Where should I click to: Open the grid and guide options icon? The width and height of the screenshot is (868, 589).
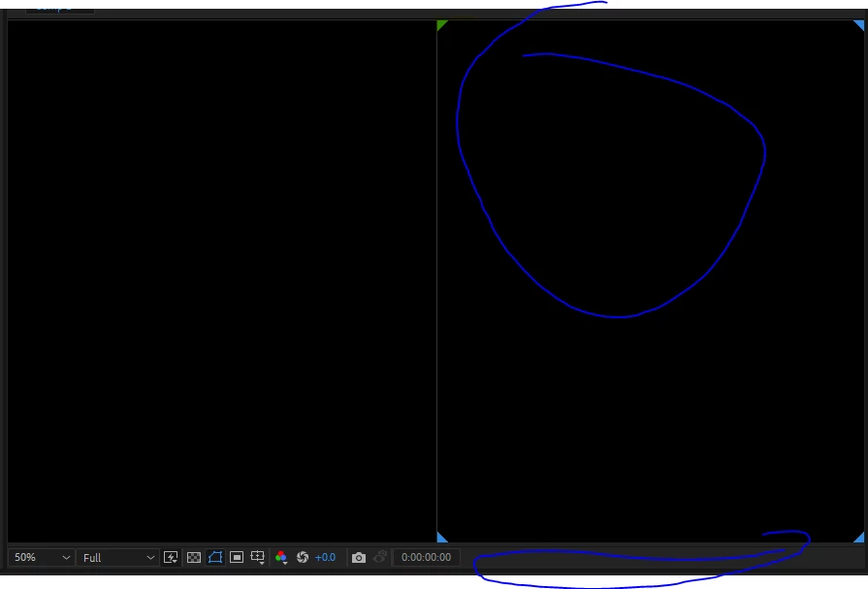257,557
